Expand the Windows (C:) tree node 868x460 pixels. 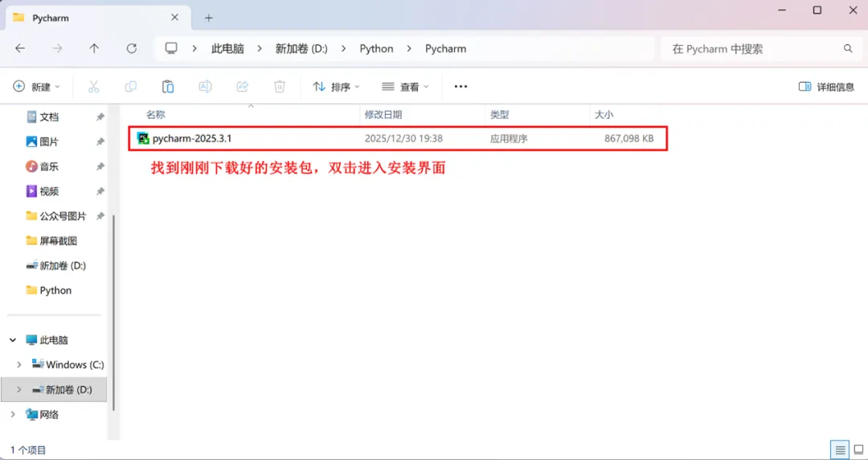click(18, 364)
